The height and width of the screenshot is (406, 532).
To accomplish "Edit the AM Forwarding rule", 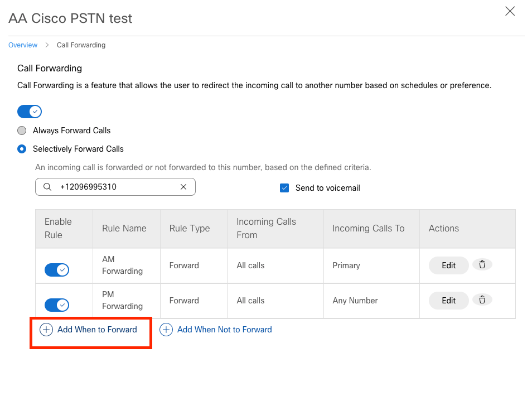I will [448, 265].
